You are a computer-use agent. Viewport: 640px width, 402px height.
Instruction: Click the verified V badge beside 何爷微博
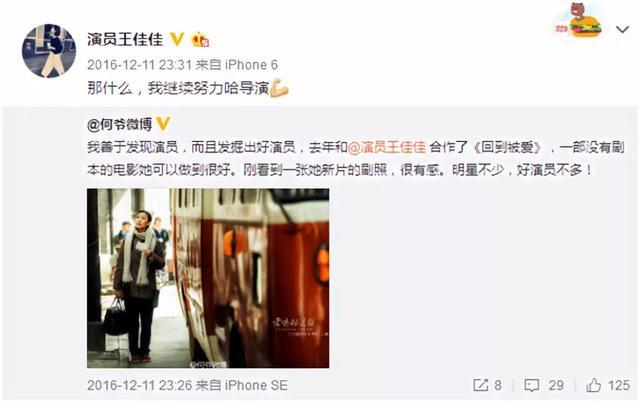tap(163, 124)
